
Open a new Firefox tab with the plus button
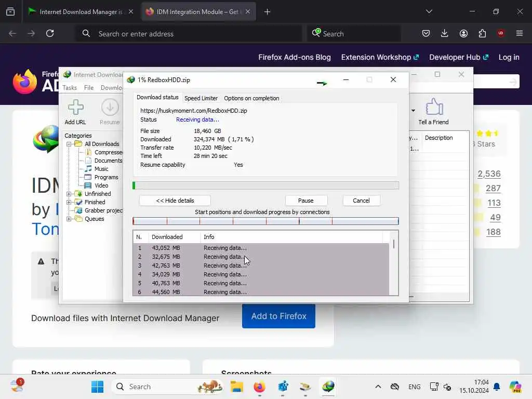point(267,12)
